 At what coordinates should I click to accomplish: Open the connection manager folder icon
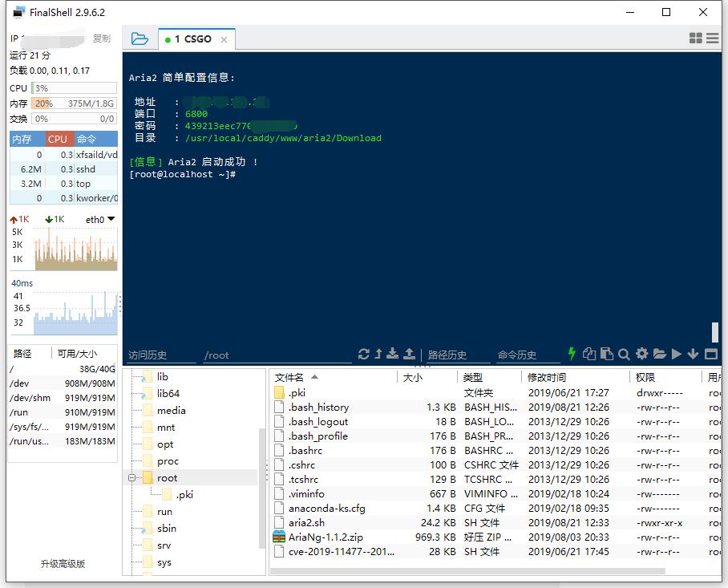coord(140,39)
